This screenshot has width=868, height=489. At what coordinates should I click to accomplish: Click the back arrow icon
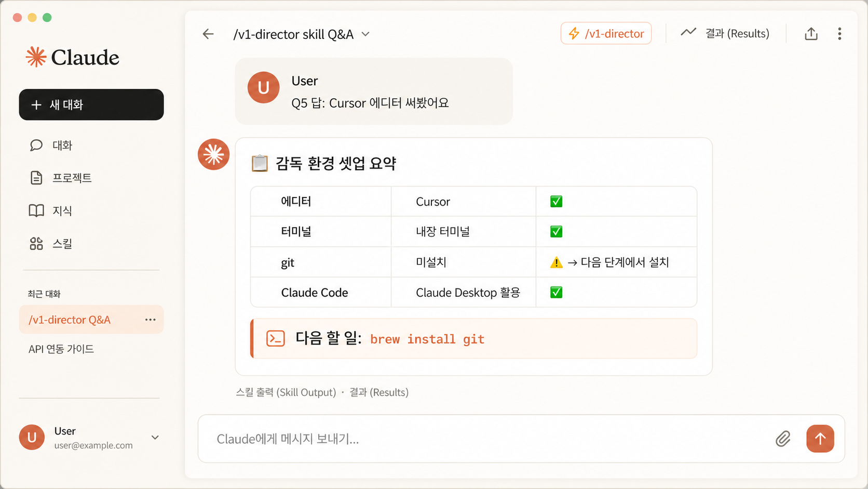(x=208, y=34)
